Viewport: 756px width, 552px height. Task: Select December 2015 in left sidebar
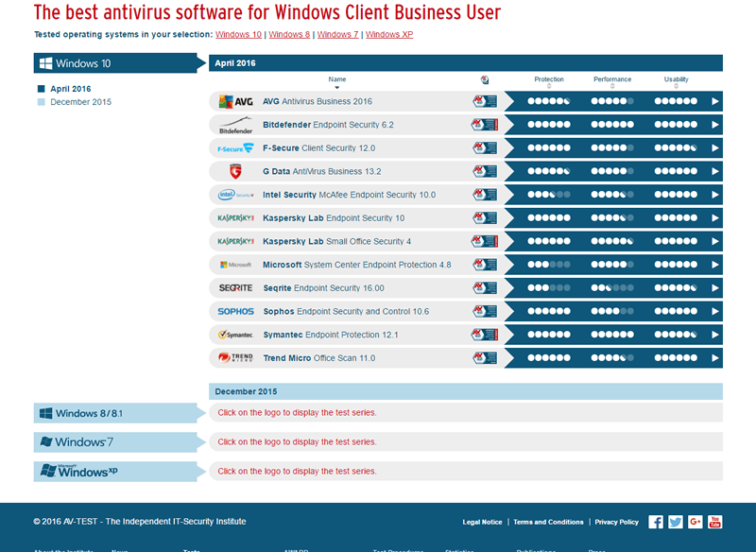tap(80, 102)
